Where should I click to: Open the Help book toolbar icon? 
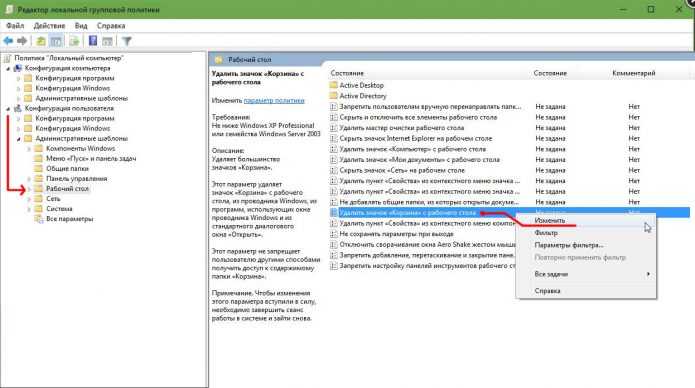pyautogui.click(x=93, y=41)
